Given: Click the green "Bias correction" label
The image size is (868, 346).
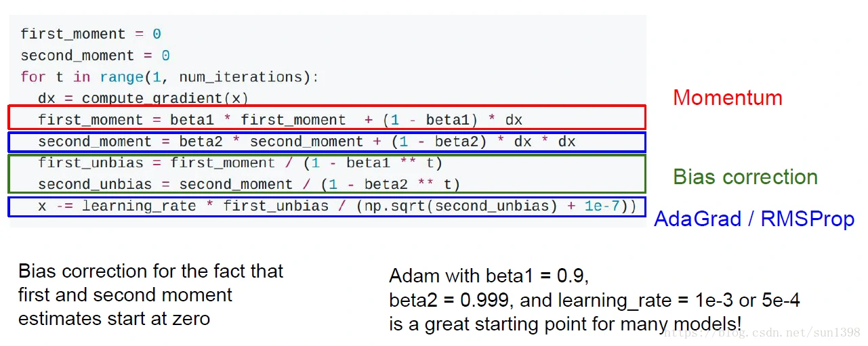Looking at the screenshot, I should 745,177.
